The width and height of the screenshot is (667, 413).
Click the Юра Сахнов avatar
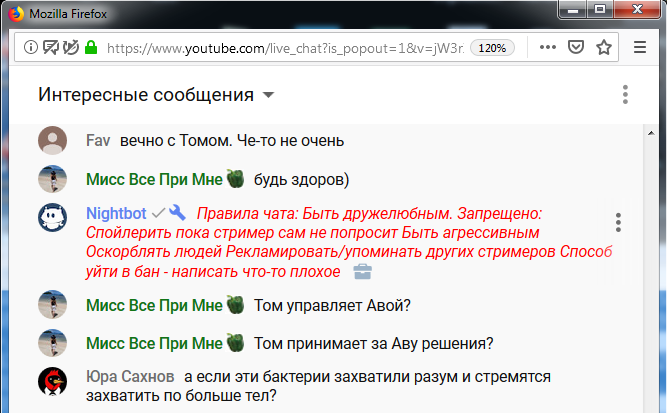coord(52,382)
